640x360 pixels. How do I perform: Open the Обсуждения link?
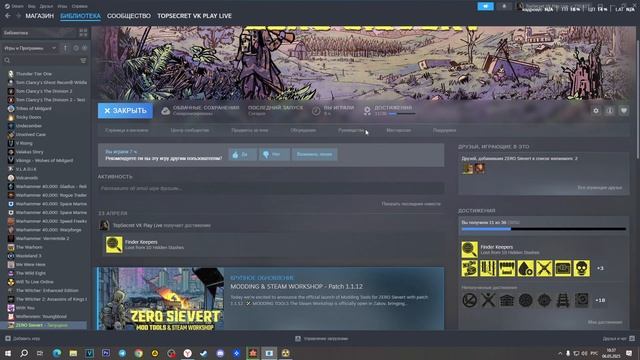click(303, 131)
